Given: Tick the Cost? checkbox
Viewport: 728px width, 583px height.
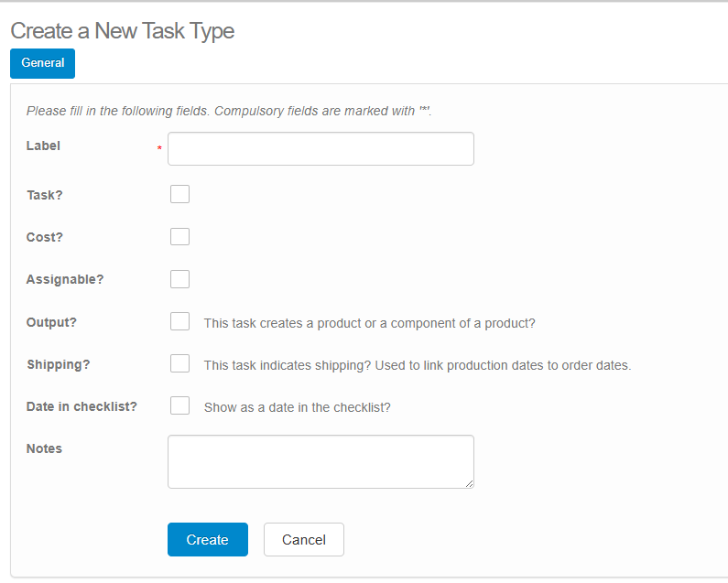Looking at the screenshot, I should pos(179,237).
